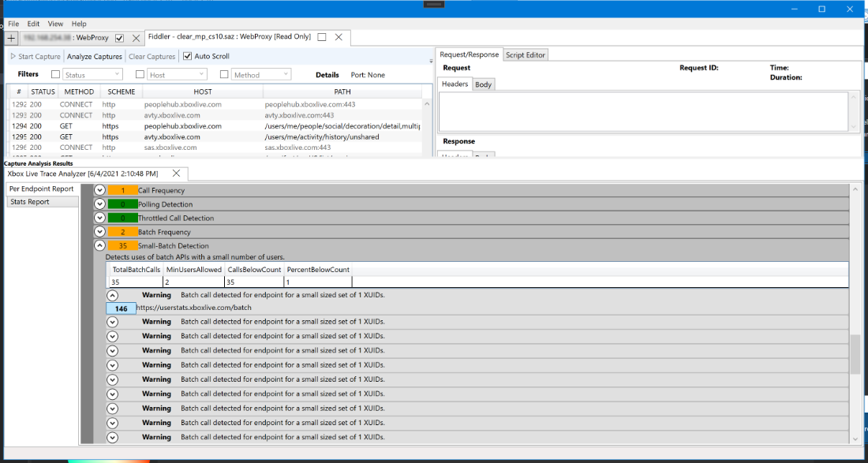Image resolution: width=868 pixels, height=463 pixels.
Task: Collapse the first expanded Warning entry
Action: click(112, 296)
